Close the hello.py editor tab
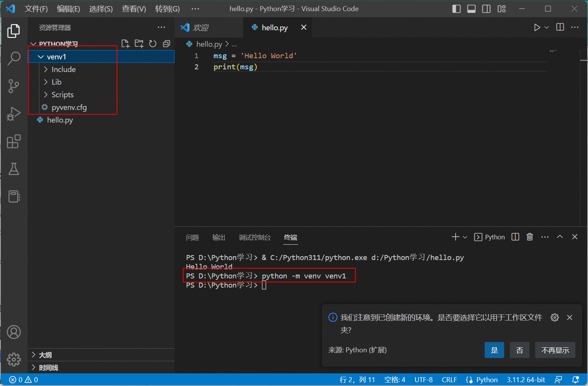Viewport: 588px width, 386px height. [304, 27]
